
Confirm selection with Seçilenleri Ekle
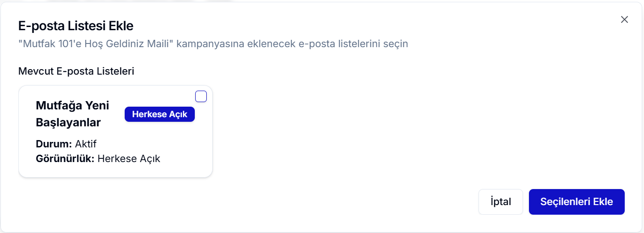(577, 202)
